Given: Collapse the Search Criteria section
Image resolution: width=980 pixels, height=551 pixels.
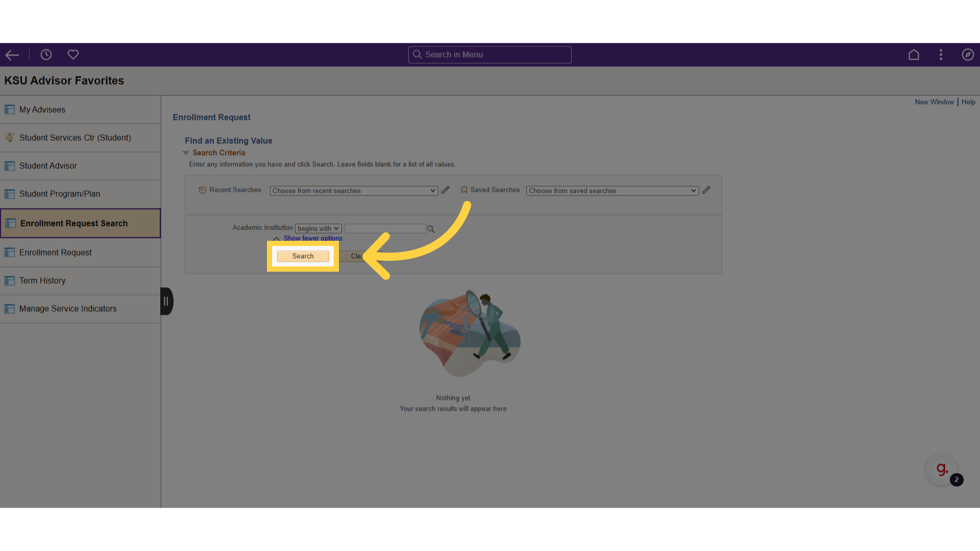Looking at the screenshot, I should (x=186, y=153).
